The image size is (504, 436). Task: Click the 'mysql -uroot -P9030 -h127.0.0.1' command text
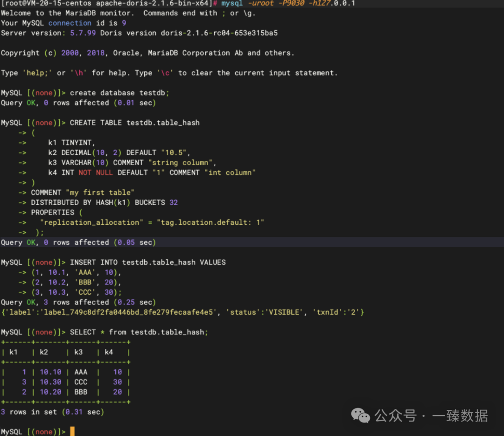[x=288, y=3]
